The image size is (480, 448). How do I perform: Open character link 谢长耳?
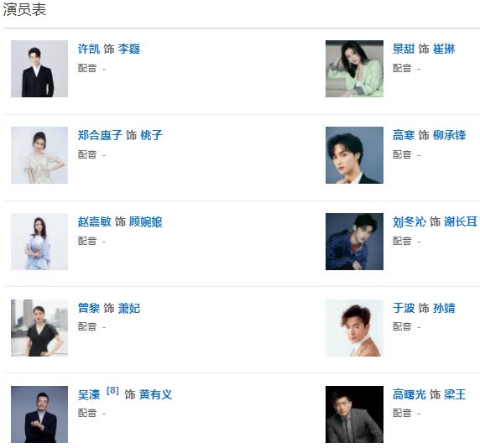[x=461, y=221]
